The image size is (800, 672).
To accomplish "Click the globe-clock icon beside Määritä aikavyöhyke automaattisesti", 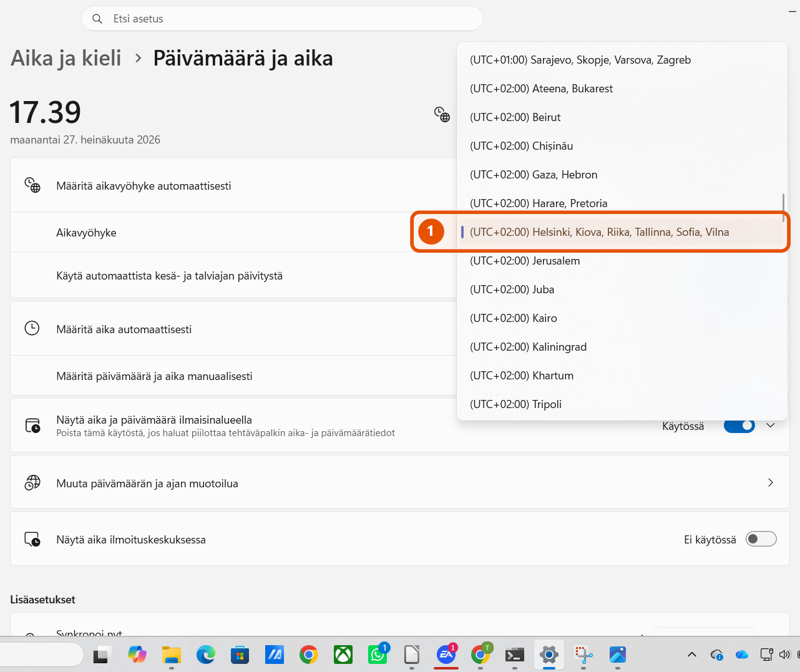I will click(32, 185).
